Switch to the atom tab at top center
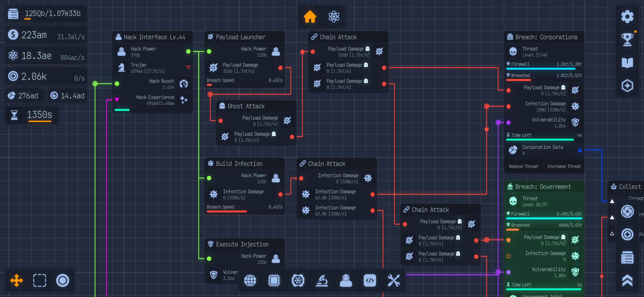This screenshot has height=297, width=644. coord(334,17)
